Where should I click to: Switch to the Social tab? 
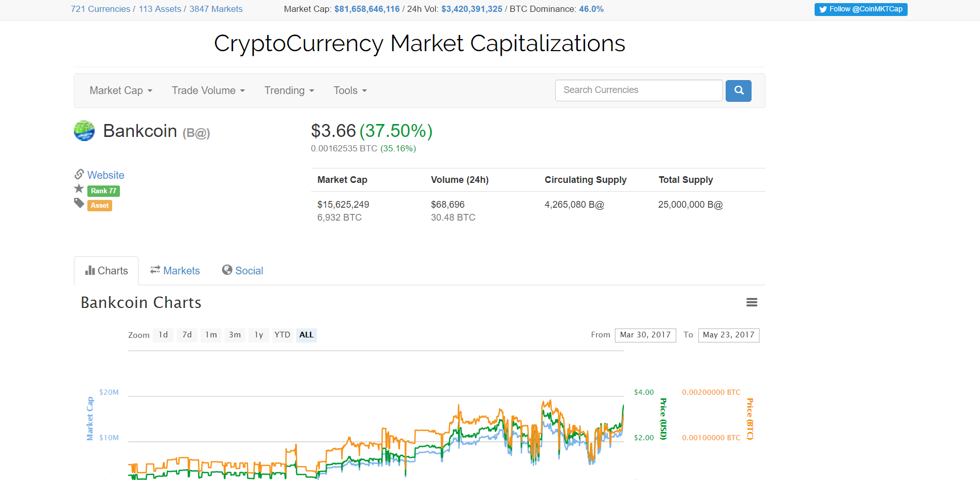click(242, 271)
